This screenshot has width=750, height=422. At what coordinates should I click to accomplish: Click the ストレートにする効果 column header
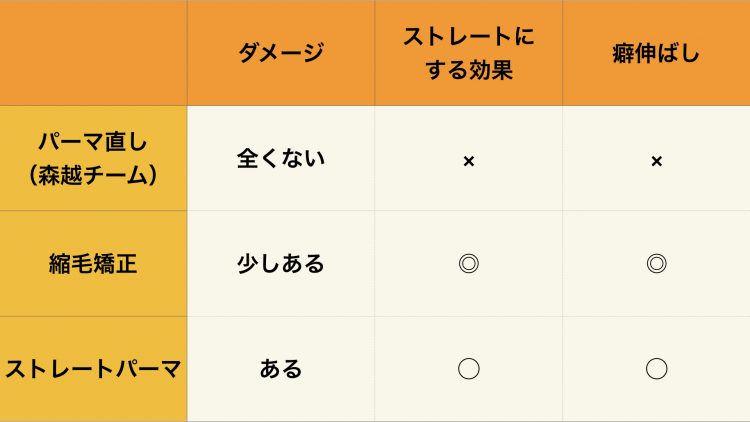[469, 53]
